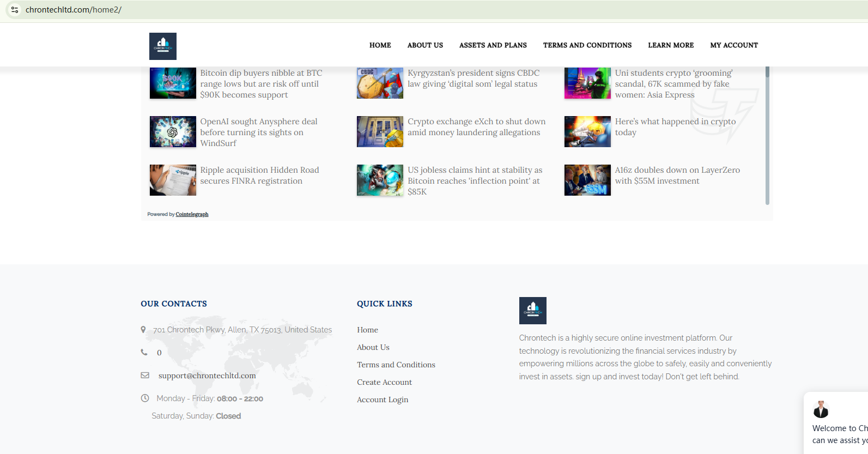
Task: Click the 701 Chrontech Pkwy address text
Action: tap(242, 330)
